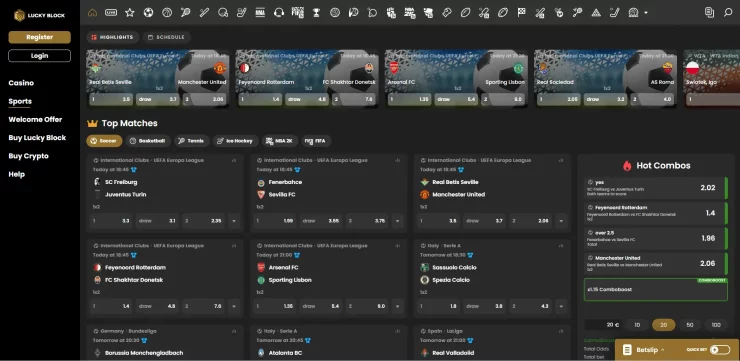This screenshot has height=361, width=740.
Task: Open statistics icon on Arsenal FC top match card
Action: pyautogui.click(x=397, y=246)
